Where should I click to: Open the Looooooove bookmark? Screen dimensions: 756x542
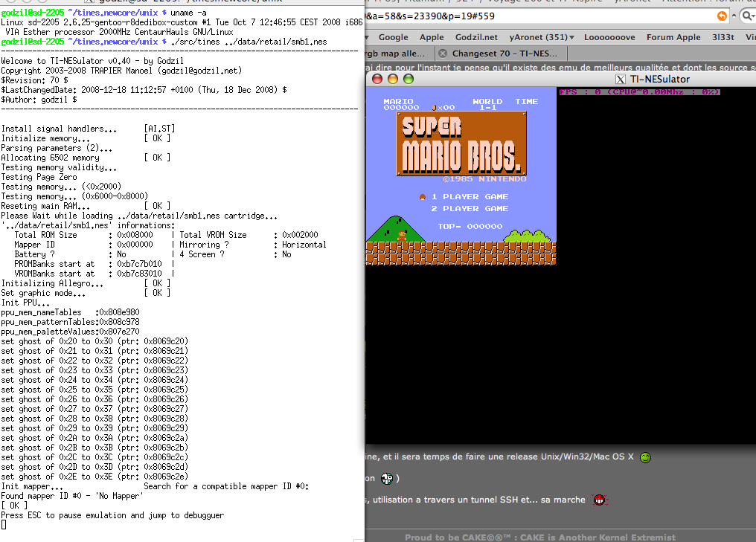pos(609,37)
